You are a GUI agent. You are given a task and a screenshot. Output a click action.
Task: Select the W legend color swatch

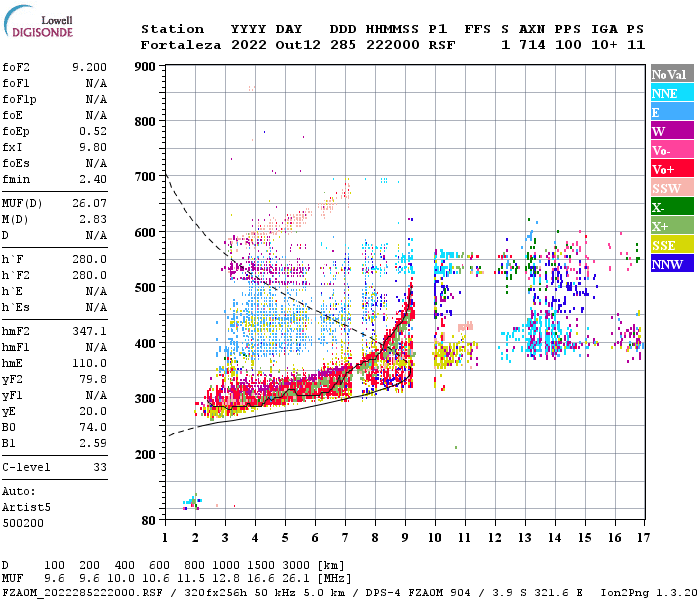[672, 131]
